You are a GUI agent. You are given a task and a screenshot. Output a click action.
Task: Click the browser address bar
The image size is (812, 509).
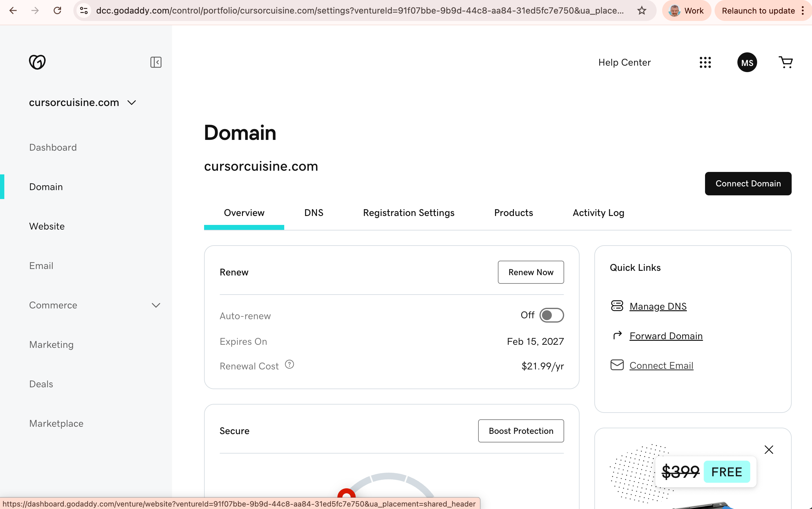(x=359, y=11)
